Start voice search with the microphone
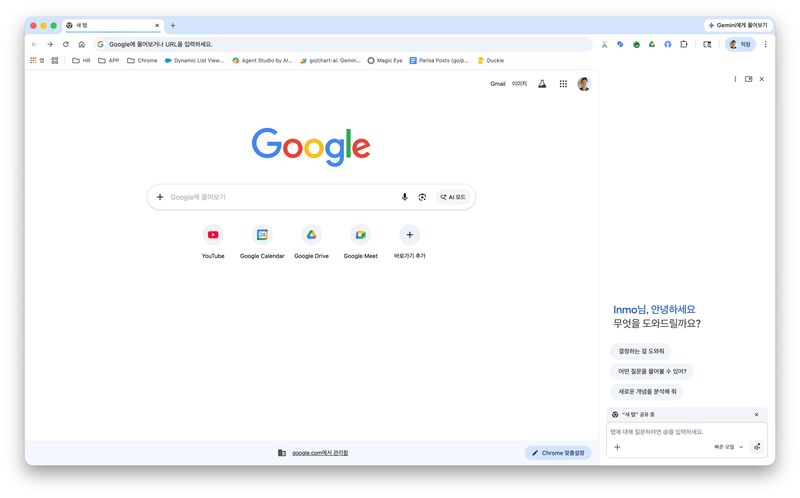800x498 pixels. (405, 197)
